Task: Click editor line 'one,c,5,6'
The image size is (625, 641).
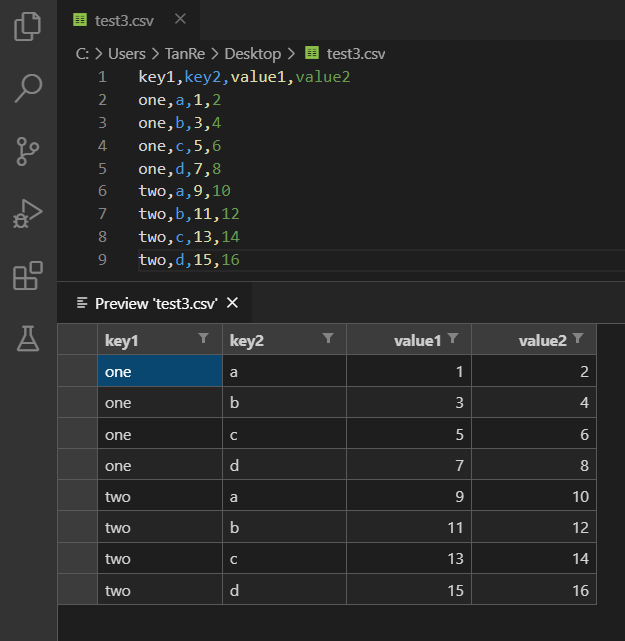Action: 179,146
